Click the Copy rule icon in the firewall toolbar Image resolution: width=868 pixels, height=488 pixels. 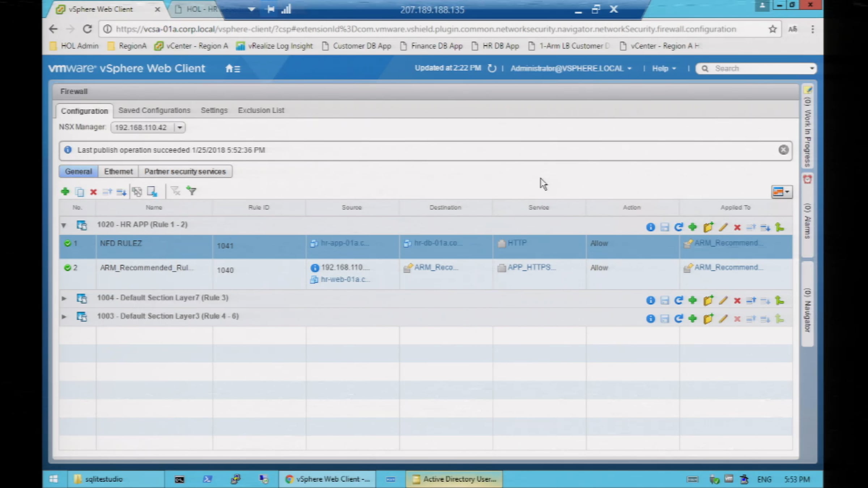coord(80,192)
